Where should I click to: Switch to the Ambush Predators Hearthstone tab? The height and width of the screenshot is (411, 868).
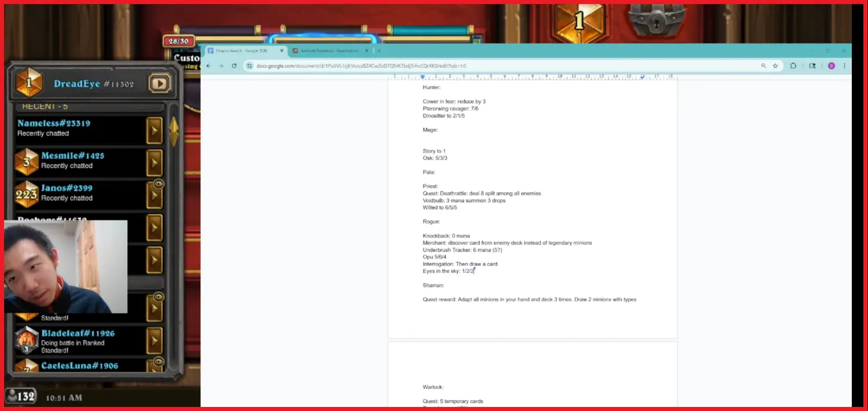(328, 51)
